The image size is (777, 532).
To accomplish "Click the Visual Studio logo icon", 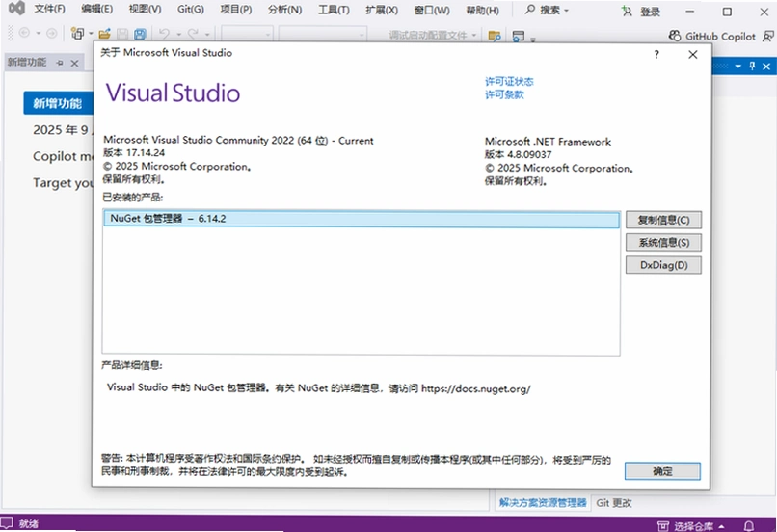I will [15, 9].
